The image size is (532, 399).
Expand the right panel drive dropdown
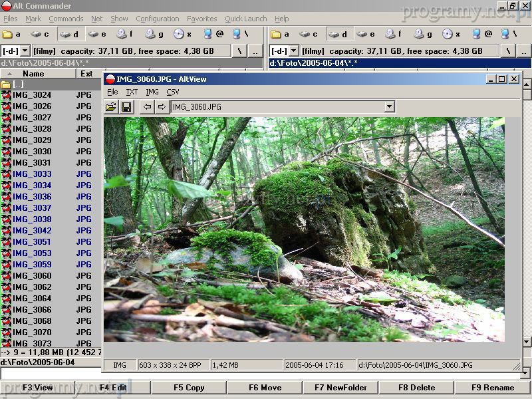pos(293,51)
